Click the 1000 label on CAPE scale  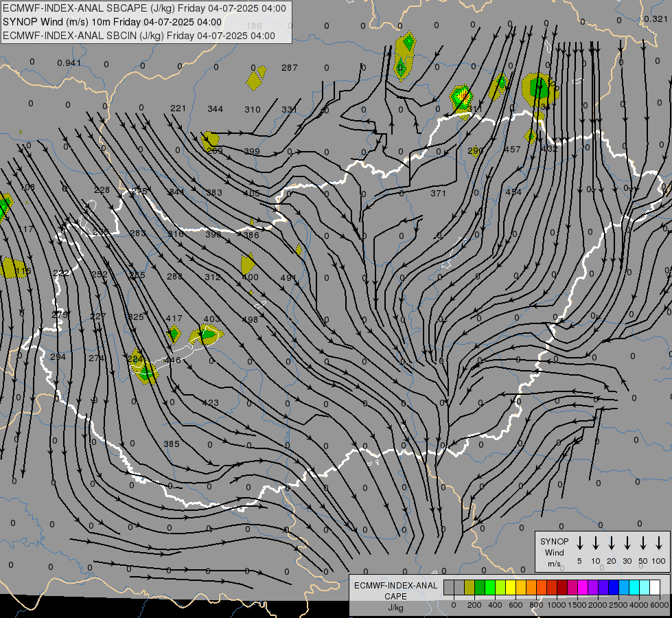556,605
